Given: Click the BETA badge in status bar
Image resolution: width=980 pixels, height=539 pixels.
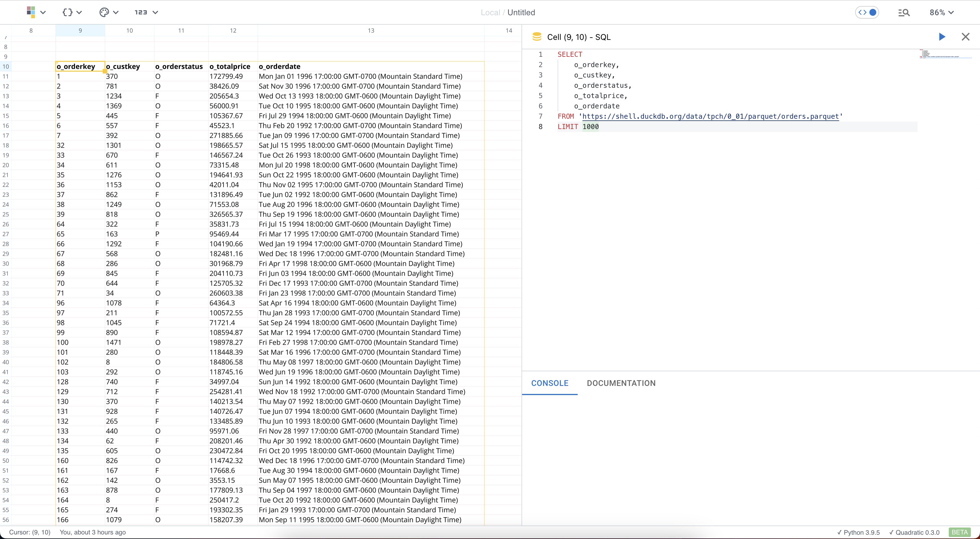Looking at the screenshot, I should tap(959, 532).
